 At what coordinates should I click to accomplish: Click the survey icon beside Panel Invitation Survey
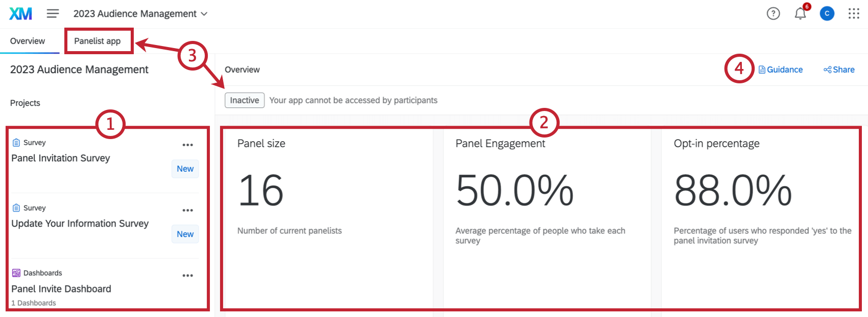pyautogui.click(x=16, y=142)
